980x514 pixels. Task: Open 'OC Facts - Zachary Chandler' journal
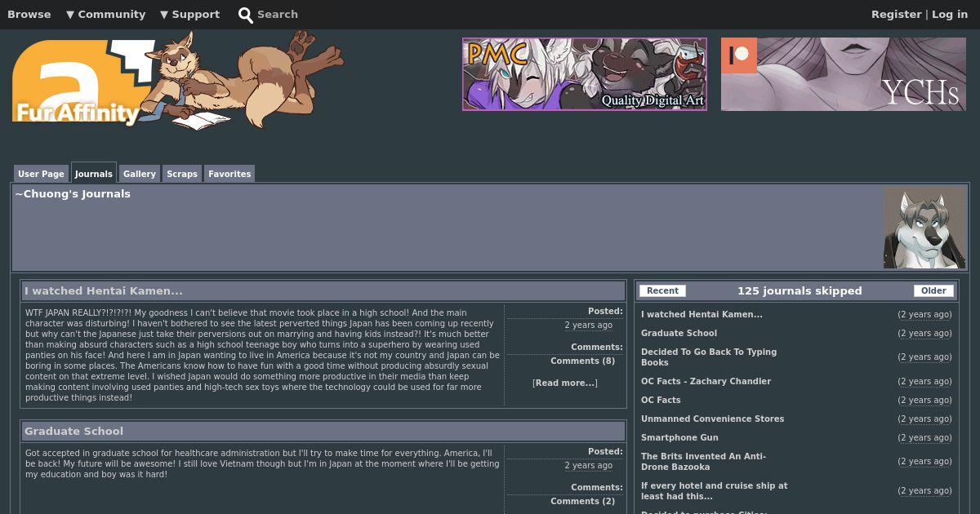point(706,381)
